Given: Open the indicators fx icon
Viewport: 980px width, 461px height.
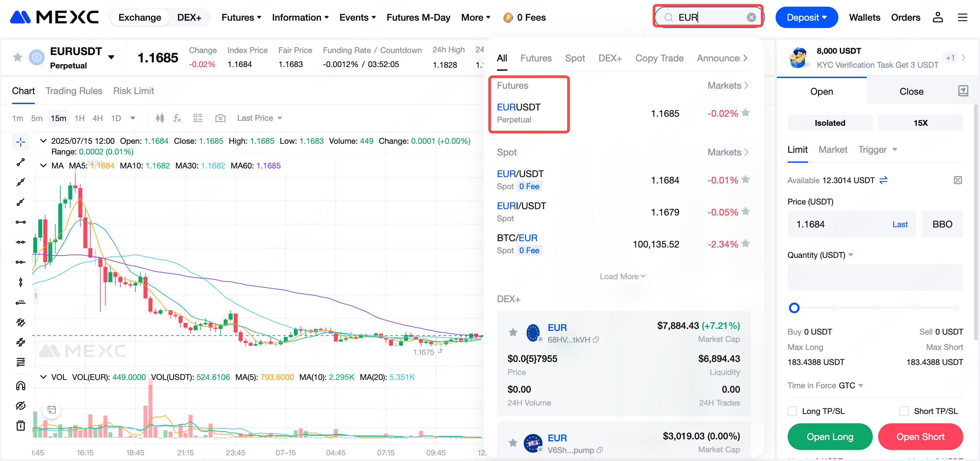Looking at the screenshot, I should (x=177, y=118).
